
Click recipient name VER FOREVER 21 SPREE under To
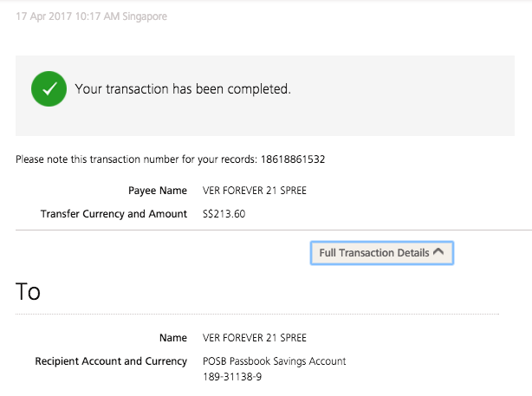(x=255, y=338)
